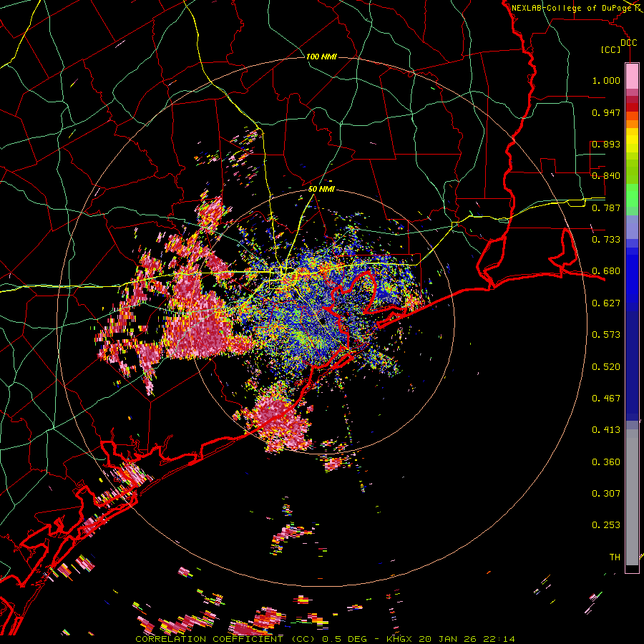
Task: Select the 0.947 scale value
Action: coord(606,112)
